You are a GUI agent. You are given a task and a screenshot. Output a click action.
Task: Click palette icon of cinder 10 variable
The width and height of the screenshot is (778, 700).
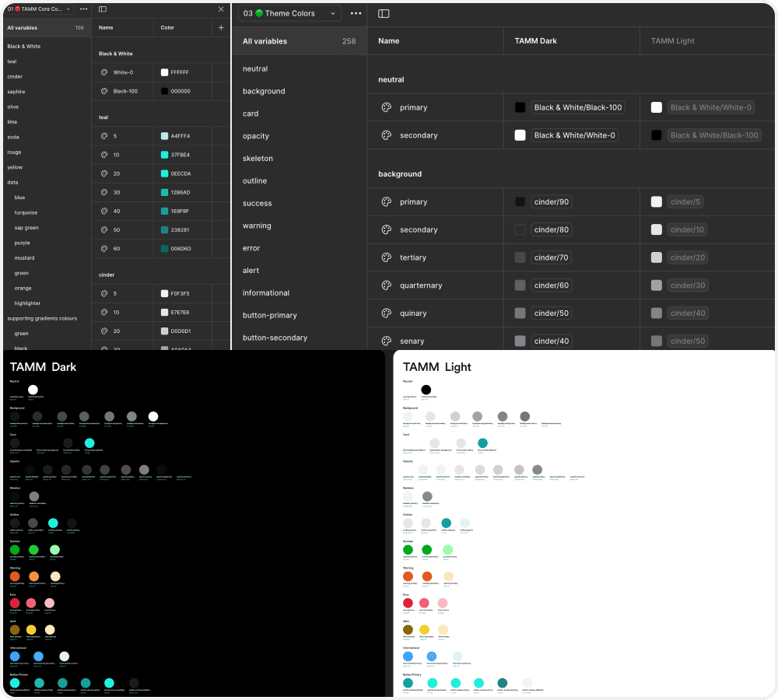[104, 313]
